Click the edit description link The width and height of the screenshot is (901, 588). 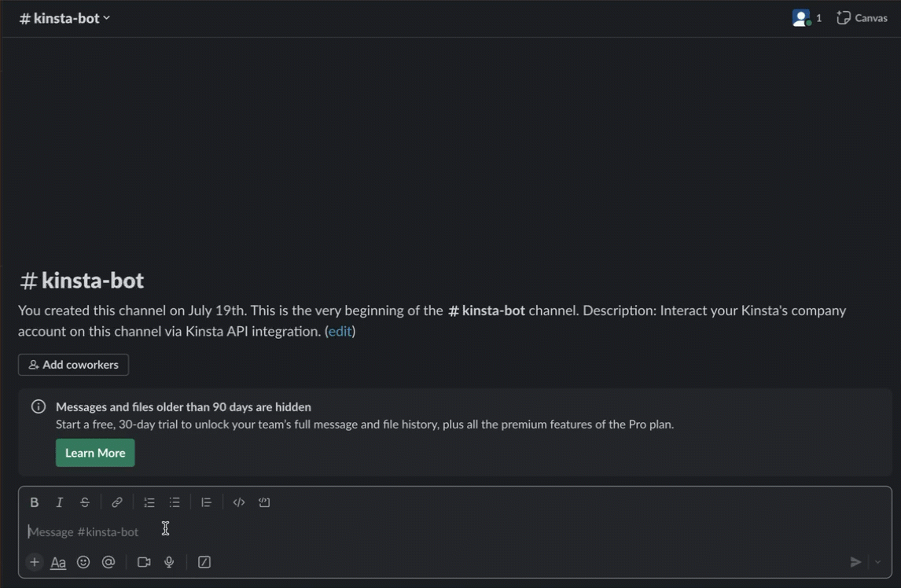(x=340, y=332)
